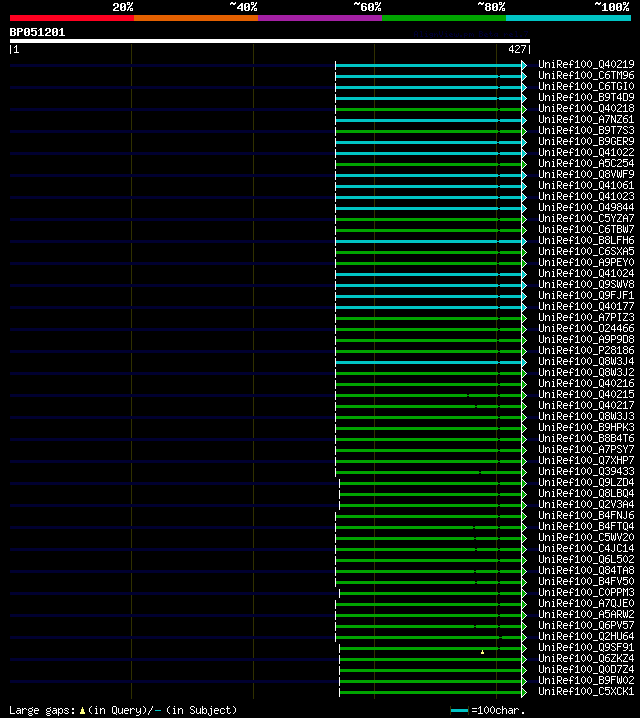Click the UniRef100_B4FNJ6 label
640x718 pixels.
click(586, 515)
